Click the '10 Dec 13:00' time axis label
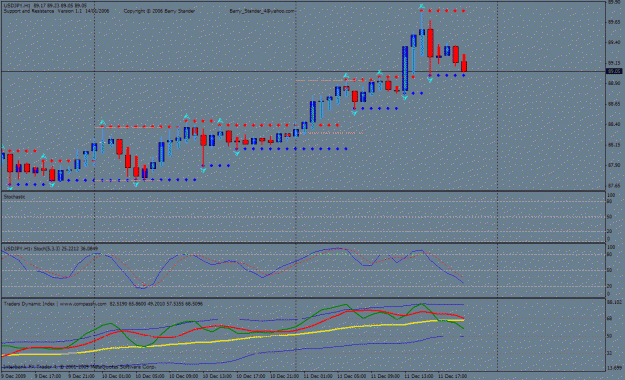 pyautogui.click(x=217, y=376)
